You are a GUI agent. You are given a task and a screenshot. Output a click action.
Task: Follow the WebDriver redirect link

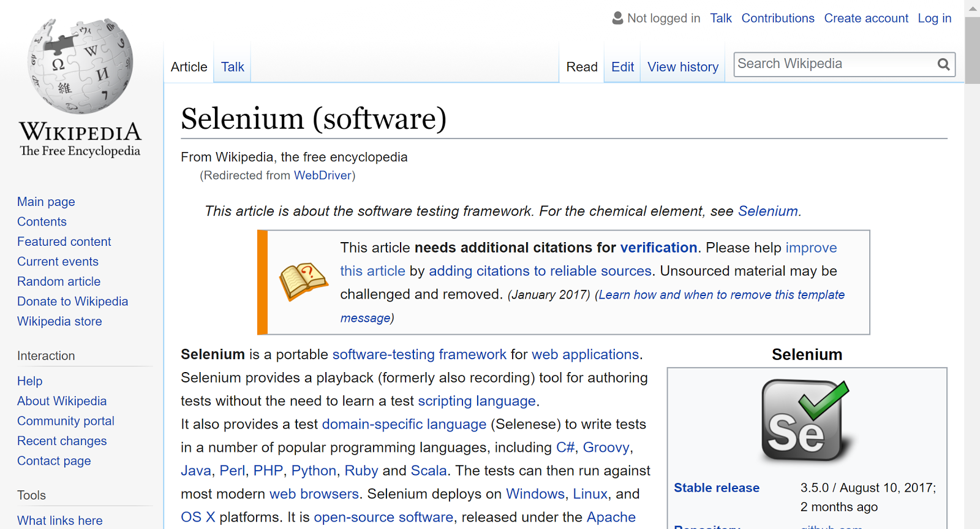tap(322, 175)
